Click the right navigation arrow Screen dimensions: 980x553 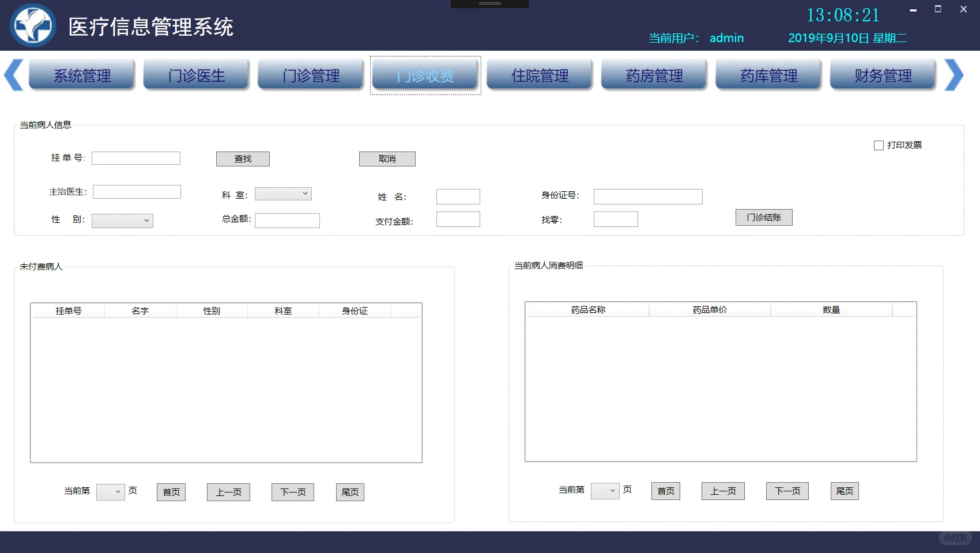coord(954,75)
